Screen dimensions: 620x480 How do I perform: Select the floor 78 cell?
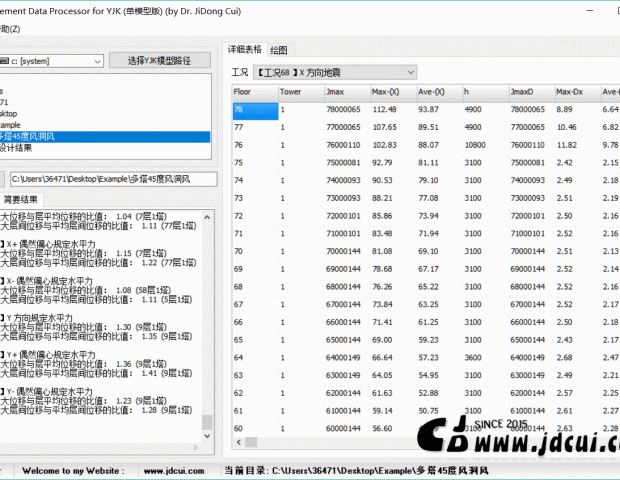pyautogui.click(x=253, y=109)
